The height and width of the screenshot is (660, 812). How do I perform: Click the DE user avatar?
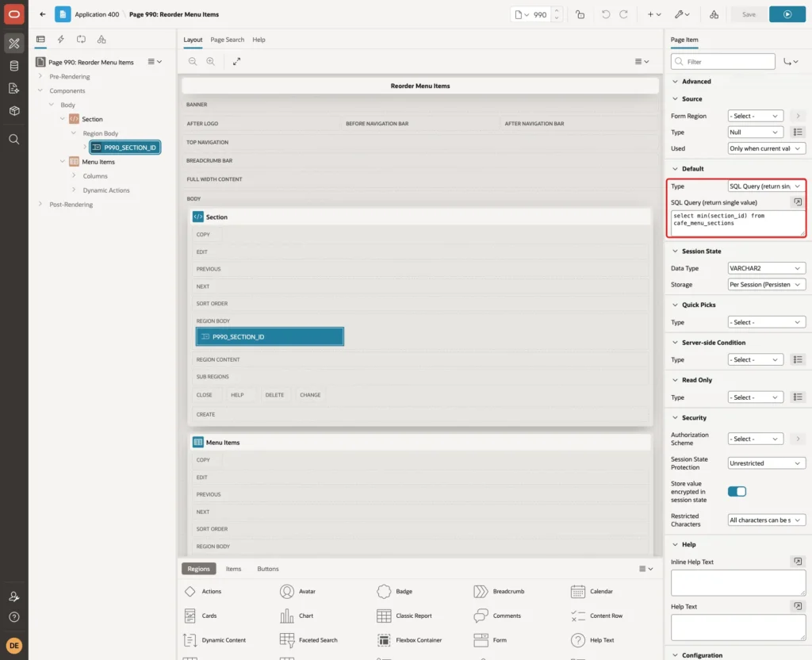point(14,646)
